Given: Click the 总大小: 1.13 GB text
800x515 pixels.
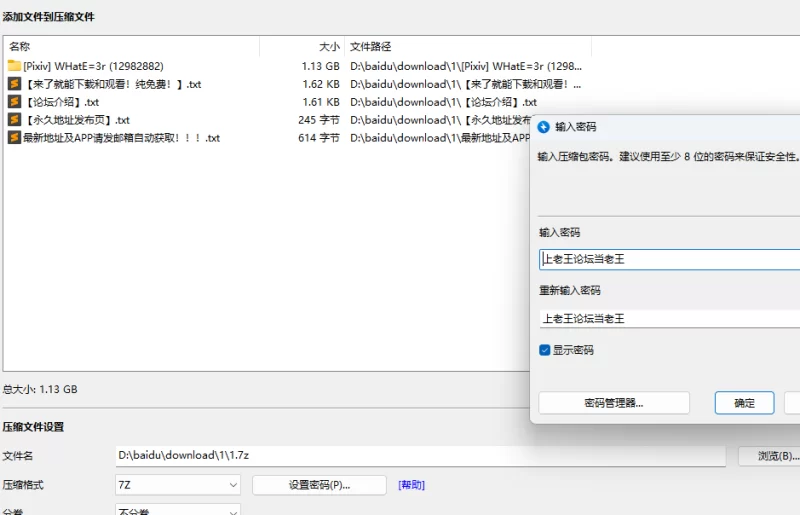Looking at the screenshot, I should 40,389.
